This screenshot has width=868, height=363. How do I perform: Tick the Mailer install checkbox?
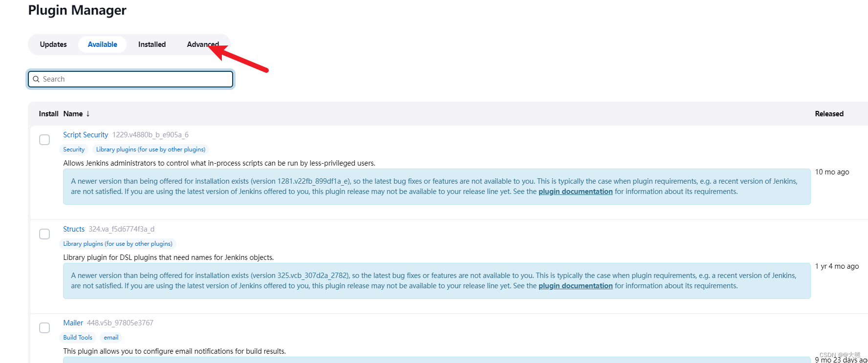(44, 328)
